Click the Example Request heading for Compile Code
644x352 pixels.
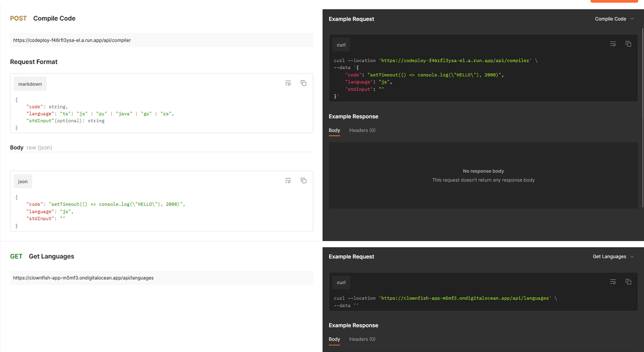[x=352, y=19]
